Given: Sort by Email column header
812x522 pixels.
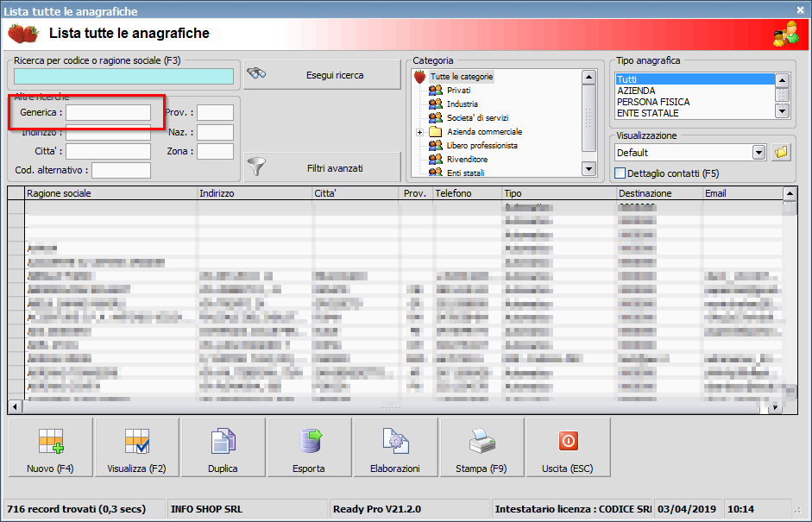Looking at the screenshot, I should 743,193.
